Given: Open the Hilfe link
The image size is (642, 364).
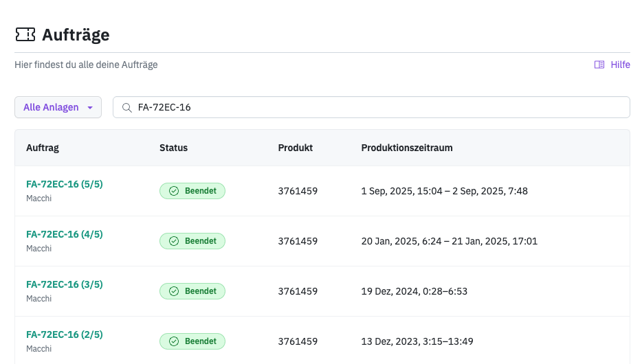Looking at the screenshot, I should point(620,65).
